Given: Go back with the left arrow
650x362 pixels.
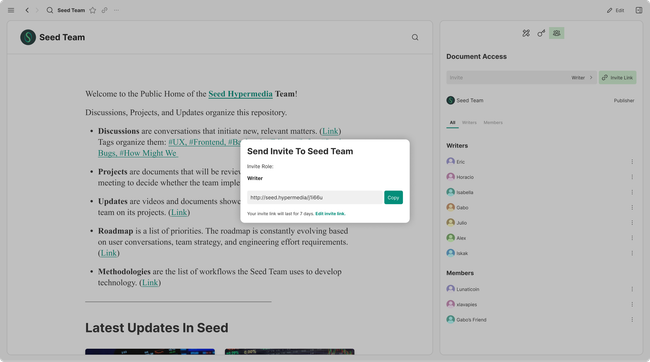Looking at the screenshot, I should click(27, 10).
